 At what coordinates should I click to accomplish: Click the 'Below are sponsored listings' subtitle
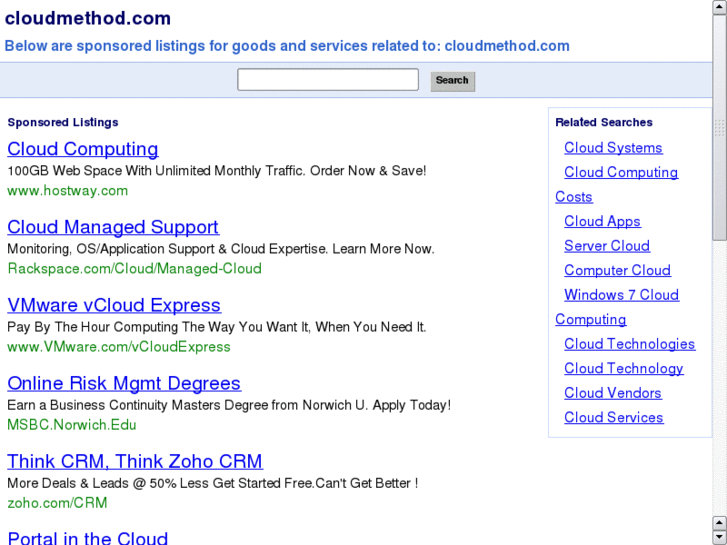point(287,46)
